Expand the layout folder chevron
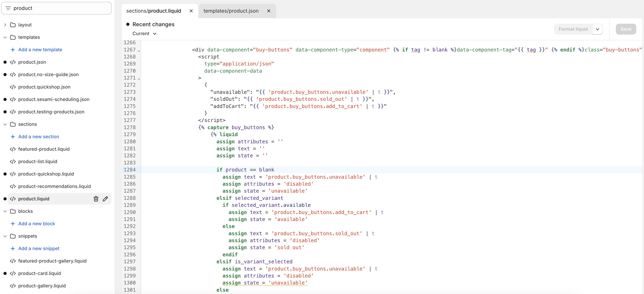This screenshot has height=294, width=644. pos(5,25)
